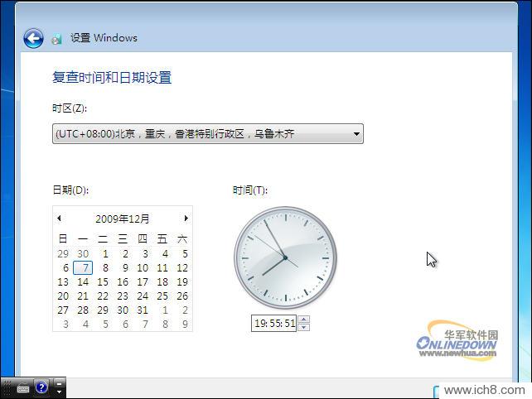Select the highlighted date 7 December
This screenshot has height=399, width=532.
[83, 268]
